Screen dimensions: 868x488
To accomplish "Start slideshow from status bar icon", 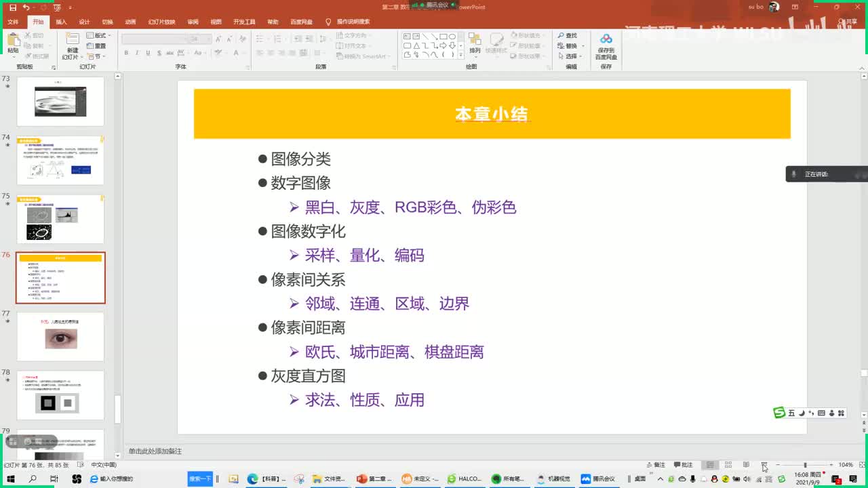I will [x=764, y=465].
